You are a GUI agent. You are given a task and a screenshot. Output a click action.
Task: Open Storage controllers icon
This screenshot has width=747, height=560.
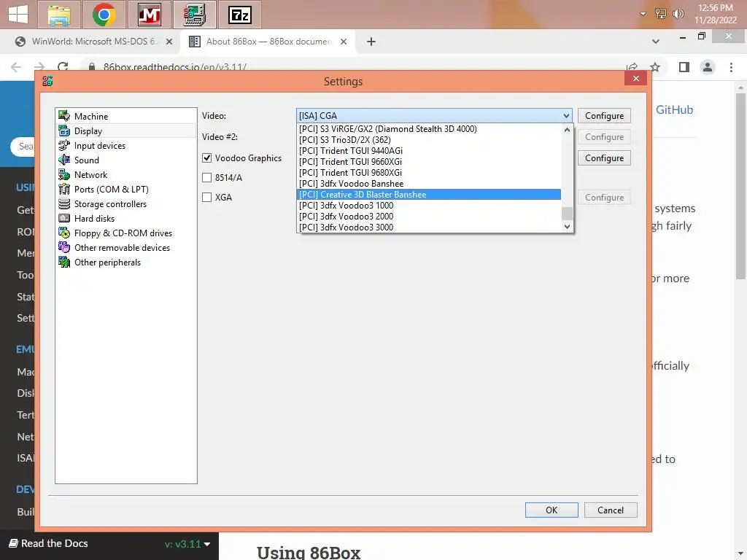pos(64,204)
